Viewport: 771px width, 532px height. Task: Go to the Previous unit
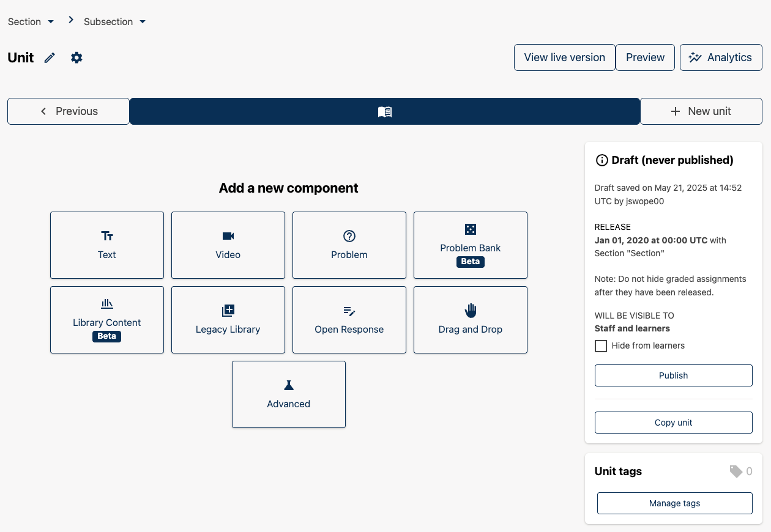pyautogui.click(x=69, y=111)
